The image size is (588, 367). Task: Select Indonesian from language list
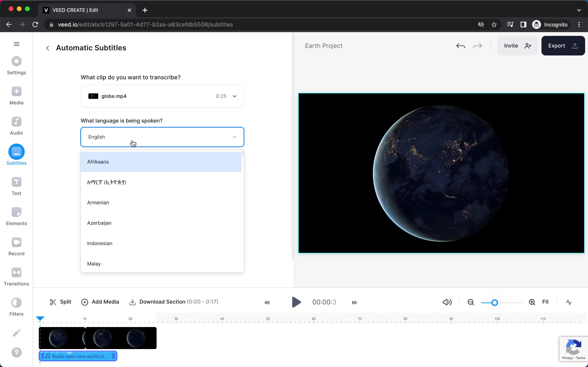click(99, 243)
